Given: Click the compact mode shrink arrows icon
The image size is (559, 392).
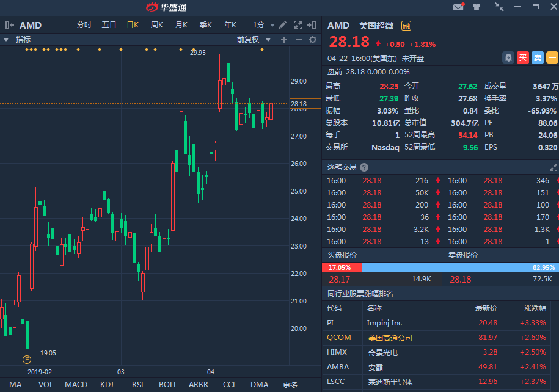Looking at the screenshot, I should pyautogui.click(x=500, y=7).
